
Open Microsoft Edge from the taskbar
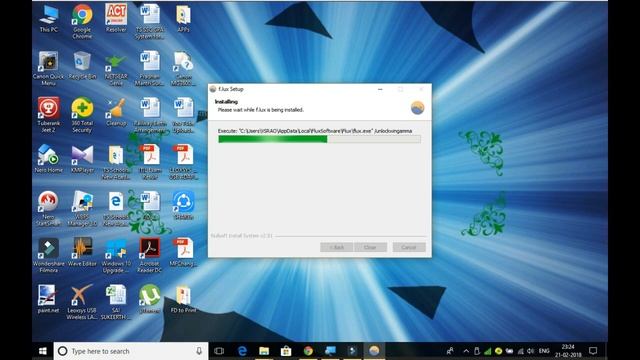click(x=242, y=351)
